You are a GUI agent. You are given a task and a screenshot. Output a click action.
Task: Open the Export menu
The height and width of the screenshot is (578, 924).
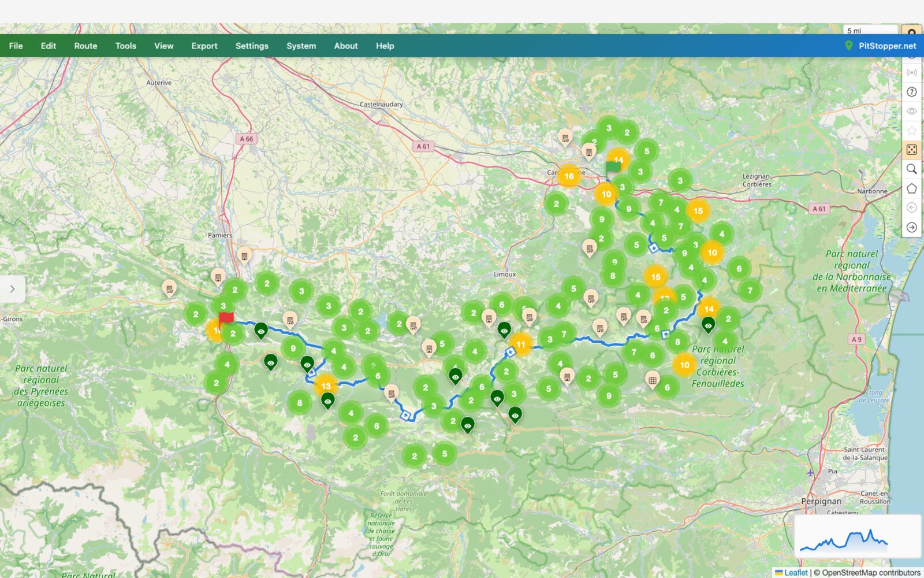tap(204, 46)
